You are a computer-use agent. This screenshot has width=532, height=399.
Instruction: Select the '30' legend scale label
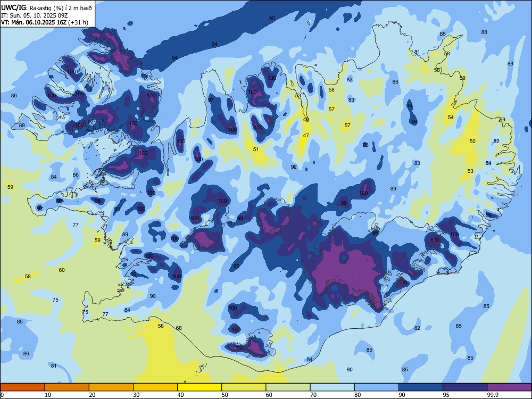coord(136,395)
